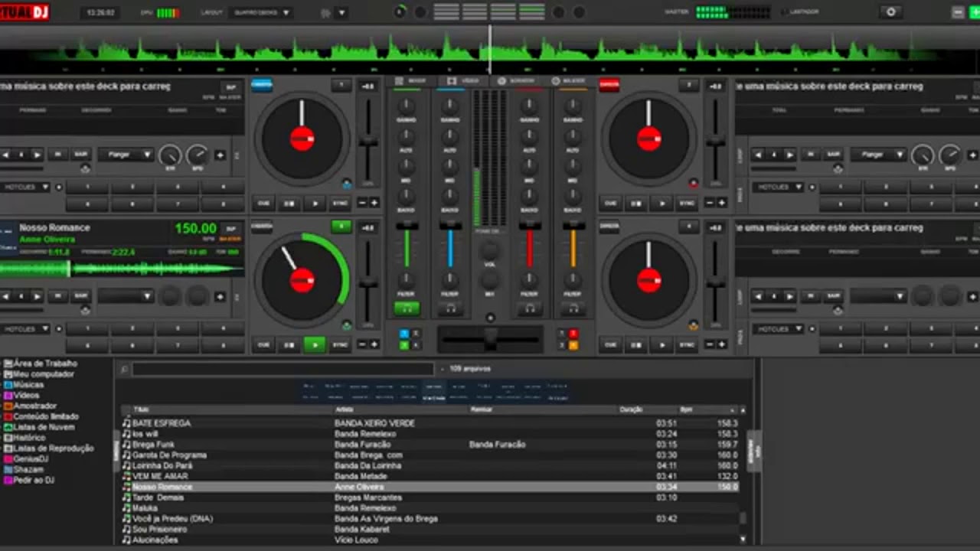980x551 pixels.
Task: Open Conteúdo Ilimitado in sidebar
Action: tap(41, 416)
